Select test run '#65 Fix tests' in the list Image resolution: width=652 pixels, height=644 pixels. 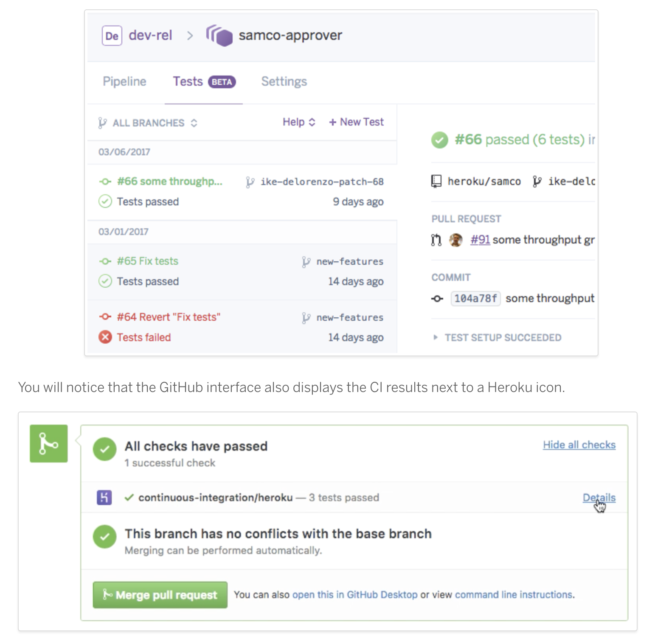click(242, 272)
